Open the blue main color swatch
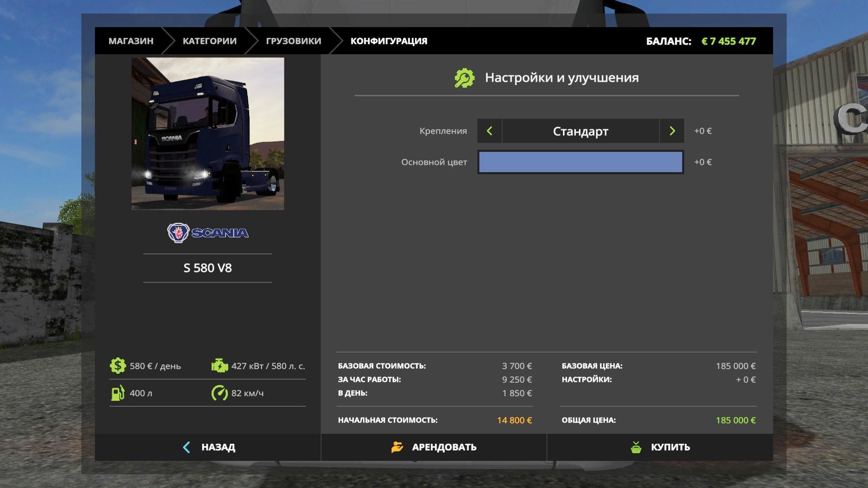The image size is (868, 488). (x=580, y=162)
